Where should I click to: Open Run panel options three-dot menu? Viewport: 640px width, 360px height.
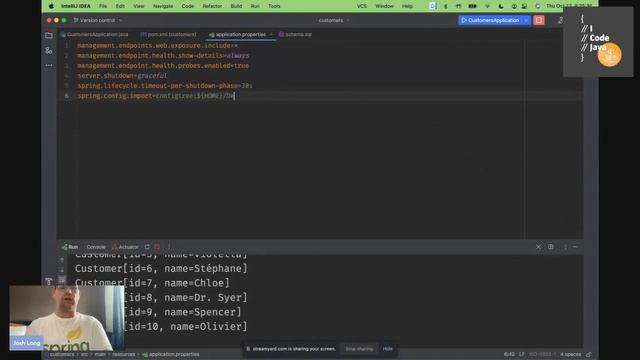click(565, 247)
